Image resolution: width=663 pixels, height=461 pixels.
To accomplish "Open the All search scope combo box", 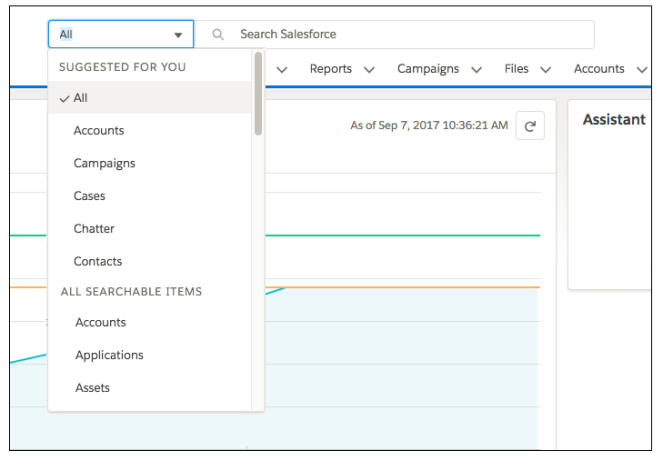I will [121, 34].
